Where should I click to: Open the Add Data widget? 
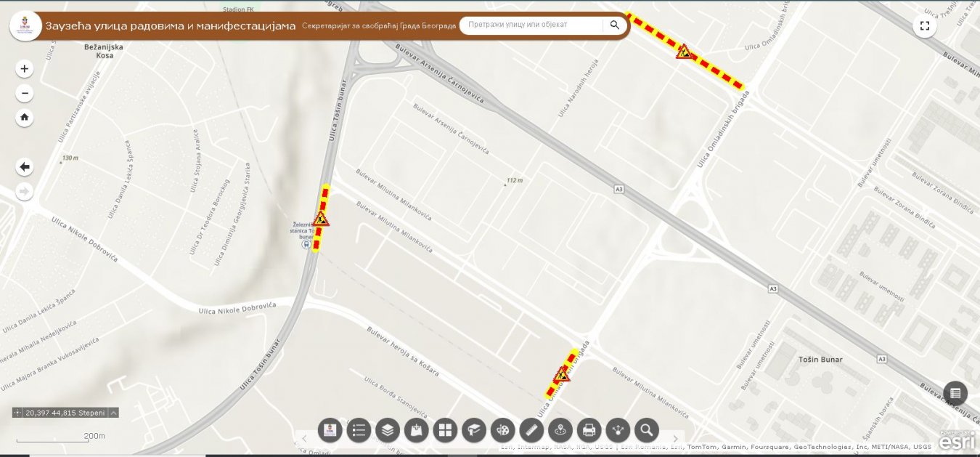coord(417,430)
